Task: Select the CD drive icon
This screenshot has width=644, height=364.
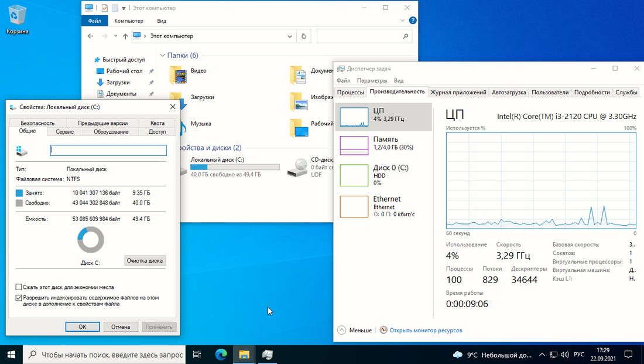Action: (297, 167)
